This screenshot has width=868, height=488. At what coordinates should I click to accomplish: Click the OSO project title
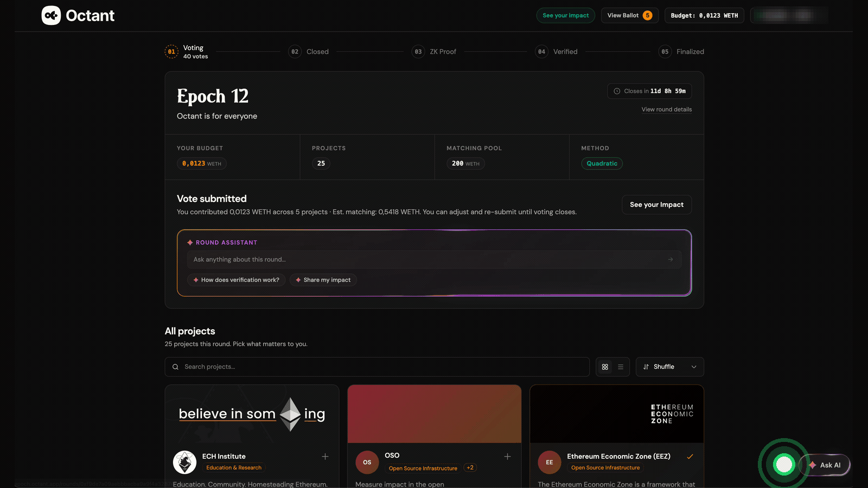(392, 455)
